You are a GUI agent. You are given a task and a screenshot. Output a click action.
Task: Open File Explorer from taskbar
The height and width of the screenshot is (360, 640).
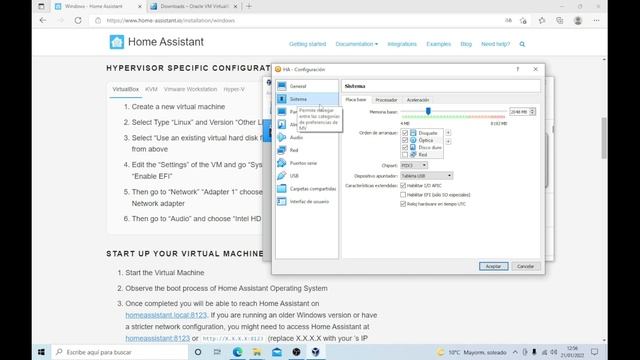pyautogui.click(x=257, y=352)
